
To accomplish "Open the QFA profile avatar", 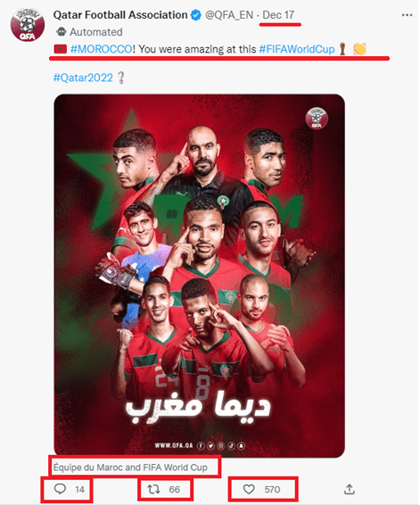I will tap(28, 25).
